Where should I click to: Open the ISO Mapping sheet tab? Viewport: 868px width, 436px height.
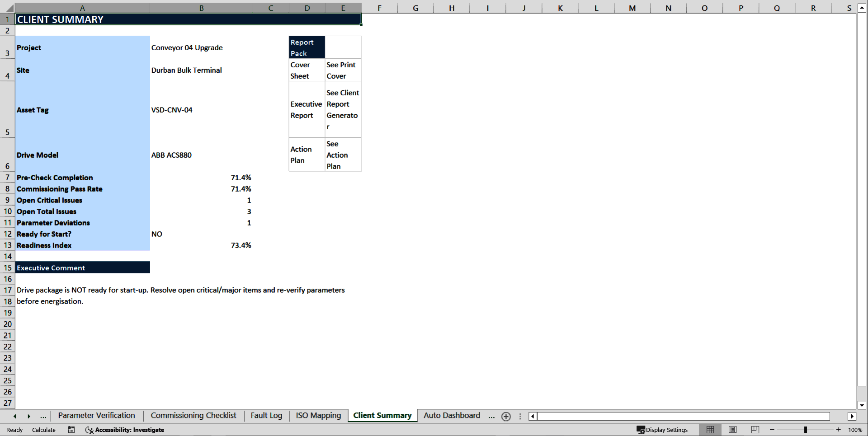pos(318,415)
